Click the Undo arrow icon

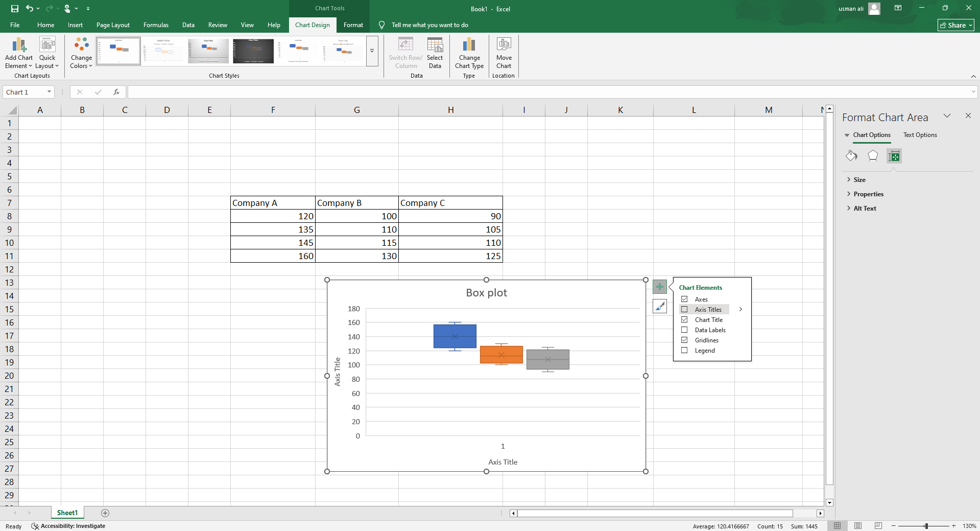click(x=30, y=8)
